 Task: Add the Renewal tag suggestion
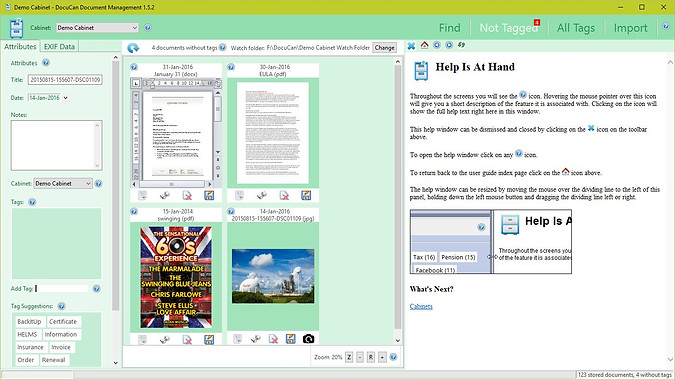(53, 360)
